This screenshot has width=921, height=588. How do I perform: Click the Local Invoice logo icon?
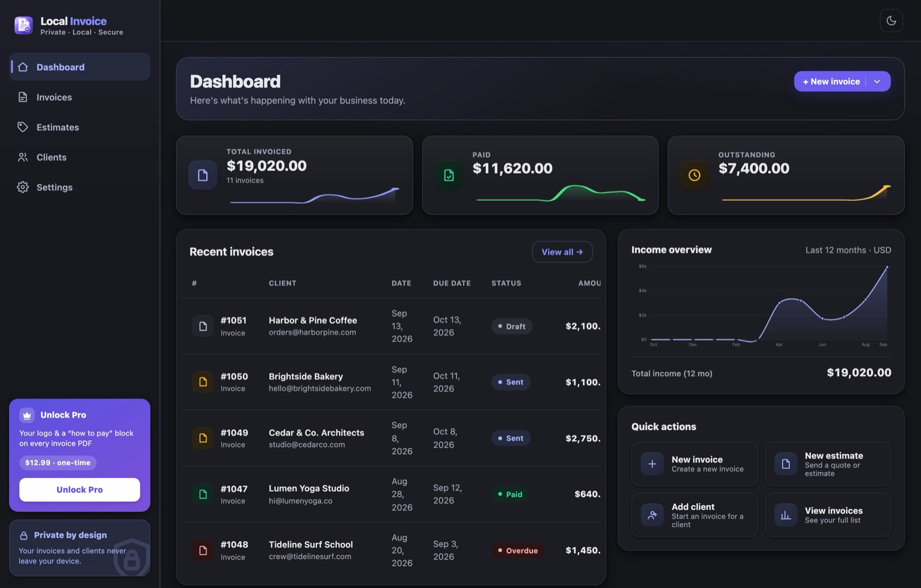pos(24,25)
